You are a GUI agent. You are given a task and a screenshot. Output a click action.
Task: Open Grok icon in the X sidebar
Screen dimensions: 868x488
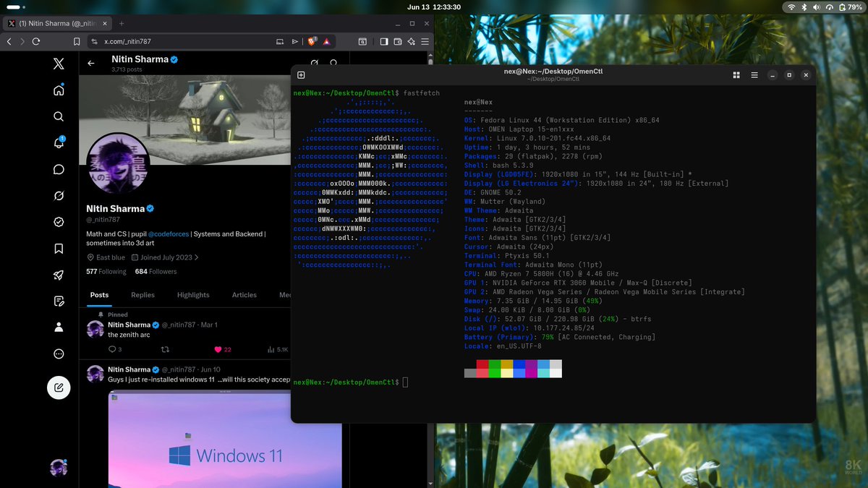tap(59, 196)
